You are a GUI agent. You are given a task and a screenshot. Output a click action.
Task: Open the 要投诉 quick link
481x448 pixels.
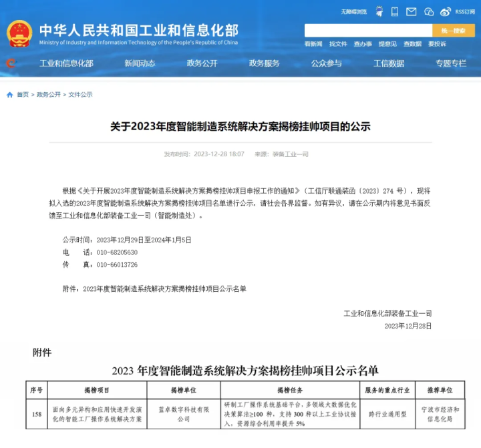(x=437, y=44)
